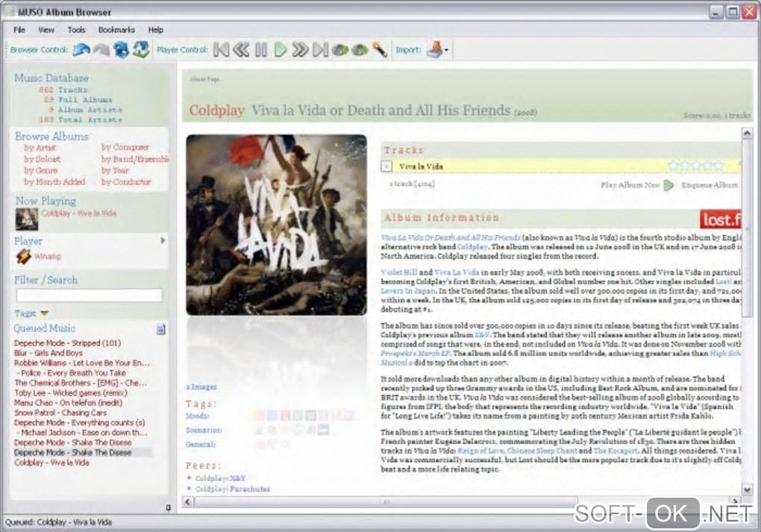Click the green Play Album Now icon
Screen dimensions: 761x532
tap(668, 185)
